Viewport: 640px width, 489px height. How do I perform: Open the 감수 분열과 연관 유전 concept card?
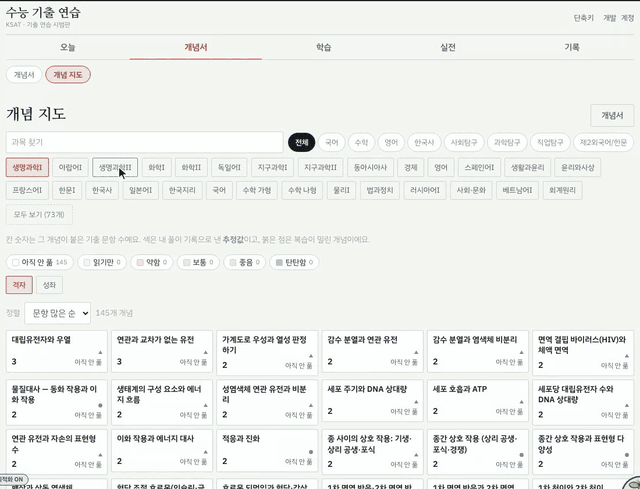373,351
